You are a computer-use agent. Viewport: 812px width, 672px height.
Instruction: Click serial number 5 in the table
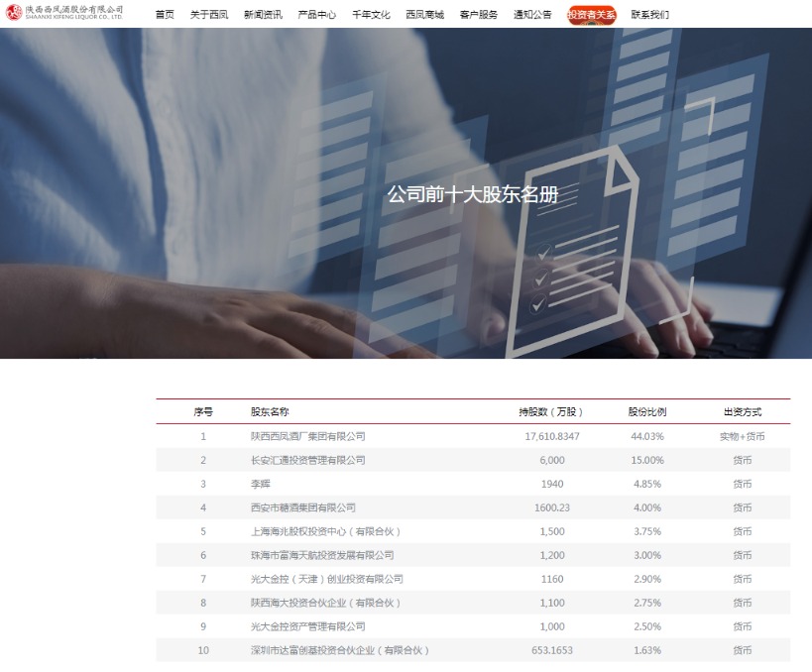[x=203, y=531]
